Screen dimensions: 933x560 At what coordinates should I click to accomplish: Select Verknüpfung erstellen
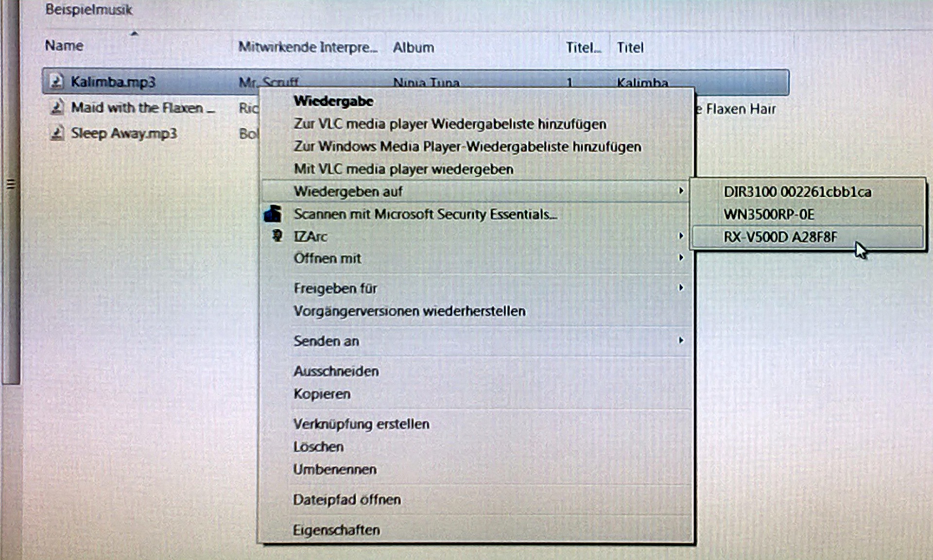click(x=361, y=424)
